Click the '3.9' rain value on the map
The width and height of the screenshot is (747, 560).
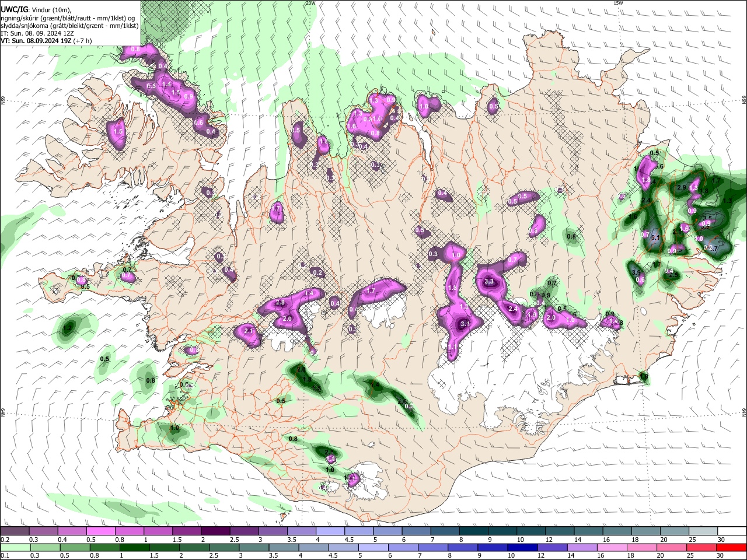636,272
